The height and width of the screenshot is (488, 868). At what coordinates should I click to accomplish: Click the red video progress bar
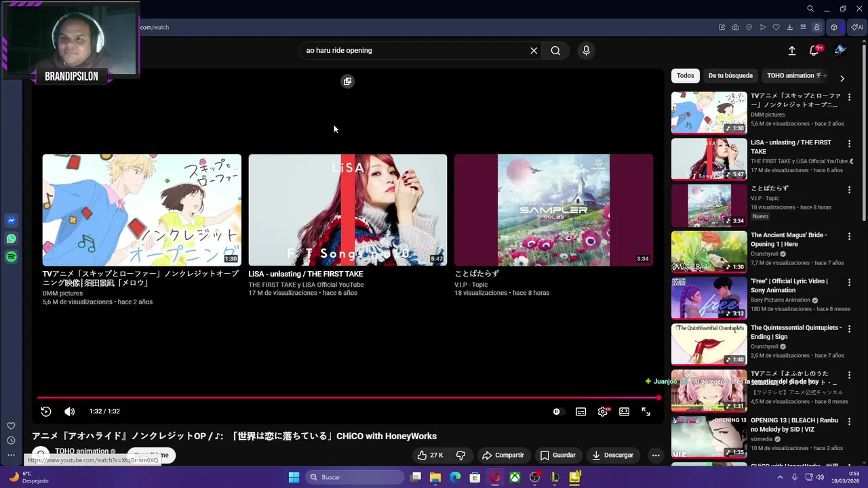(x=348, y=398)
